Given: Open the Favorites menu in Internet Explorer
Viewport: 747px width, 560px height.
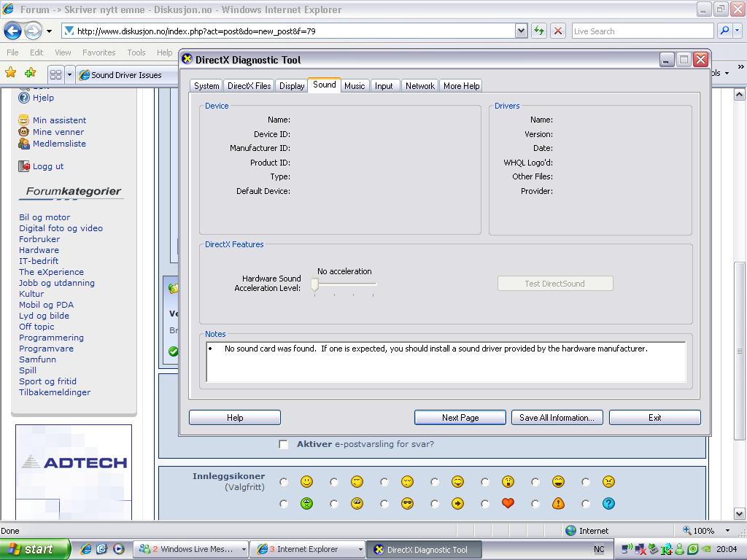Looking at the screenshot, I should (x=98, y=52).
